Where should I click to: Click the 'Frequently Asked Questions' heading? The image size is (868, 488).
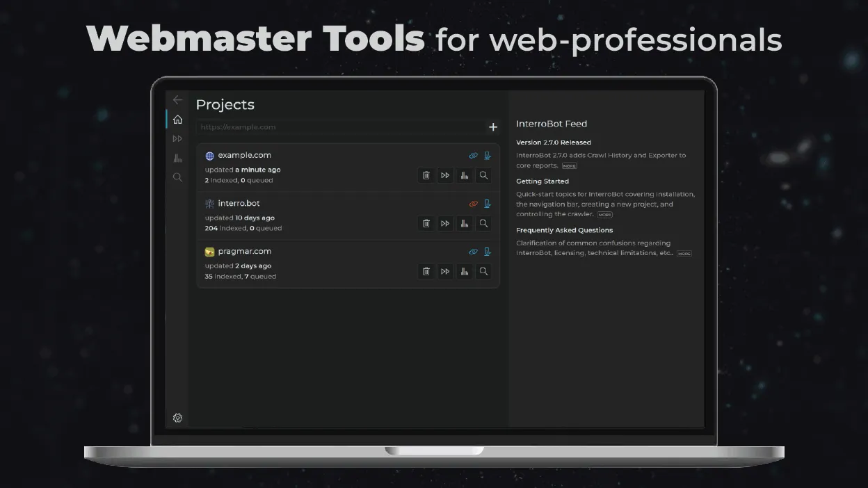[x=565, y=230]
